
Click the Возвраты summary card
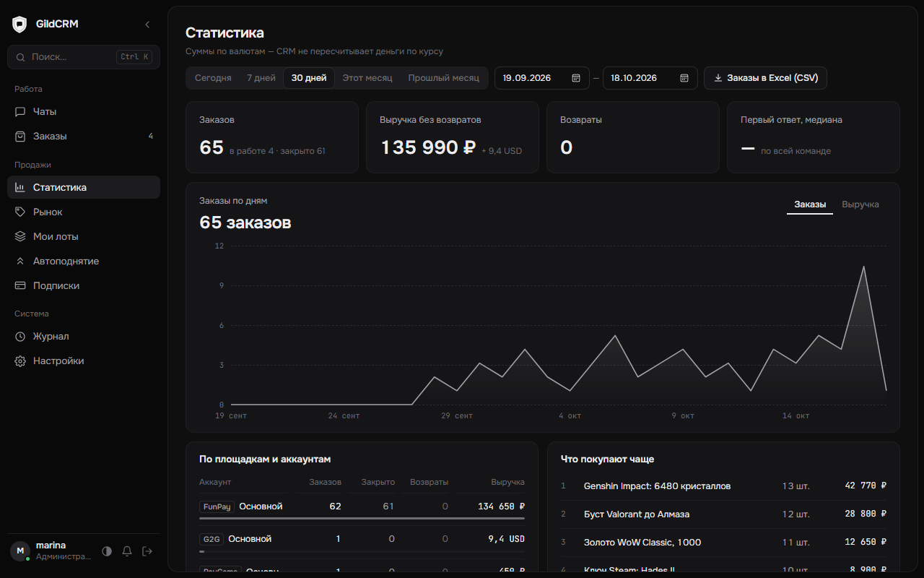pyautogui.click(x=633, y=137)
